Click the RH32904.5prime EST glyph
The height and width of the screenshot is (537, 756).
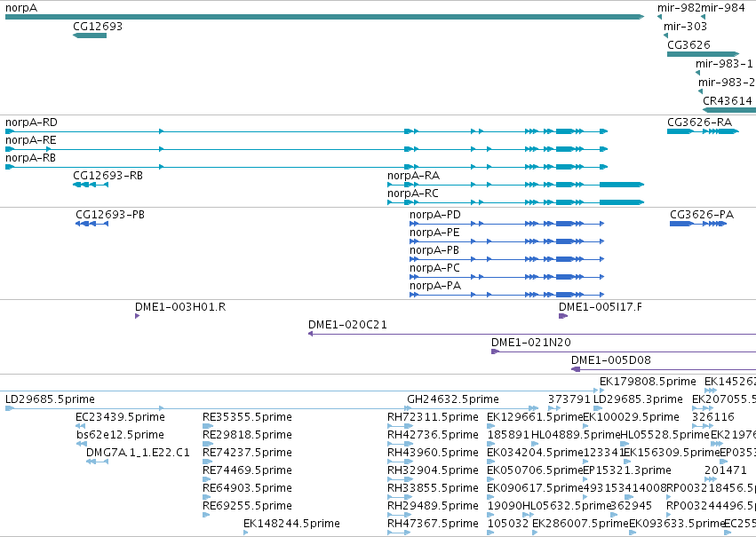pyautogui.click(x=400, y=479)
